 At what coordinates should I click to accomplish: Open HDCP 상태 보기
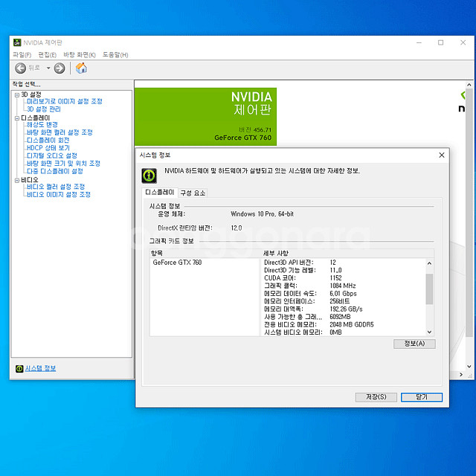pos(48,148)
